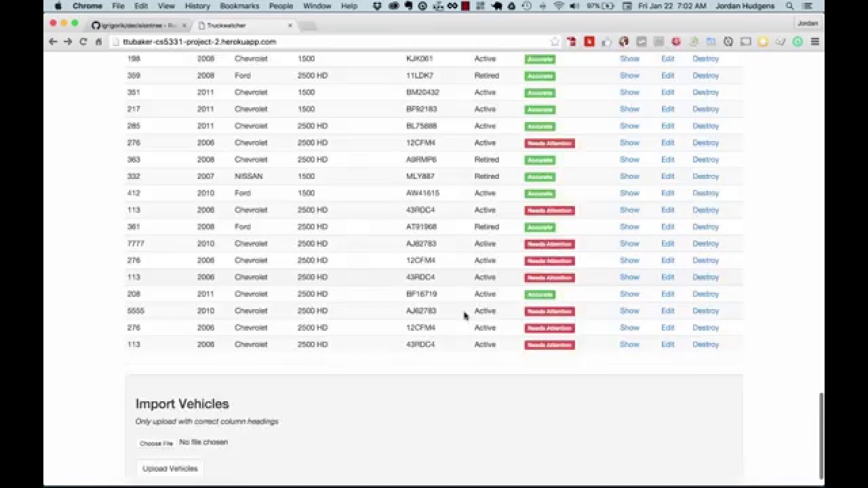Open the File menu
The image size is (868, 488).
[118, 6]
